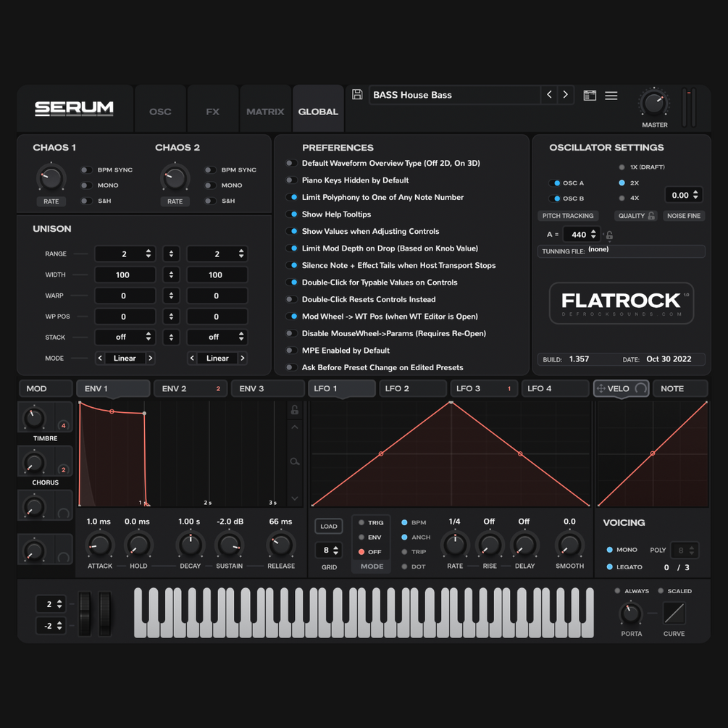Click the LFO LOAD button
This screenshot has height=728, width=728.
329,526
